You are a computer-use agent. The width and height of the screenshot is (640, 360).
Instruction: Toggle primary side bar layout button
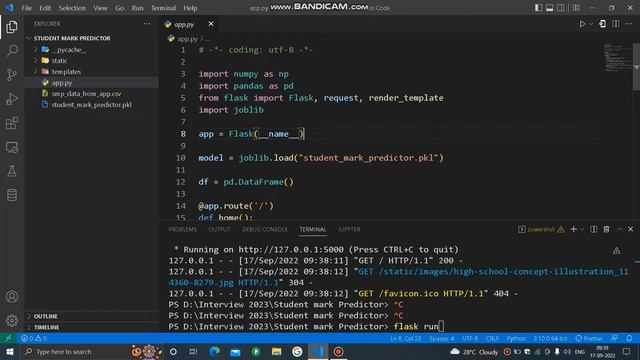point(538,8)
